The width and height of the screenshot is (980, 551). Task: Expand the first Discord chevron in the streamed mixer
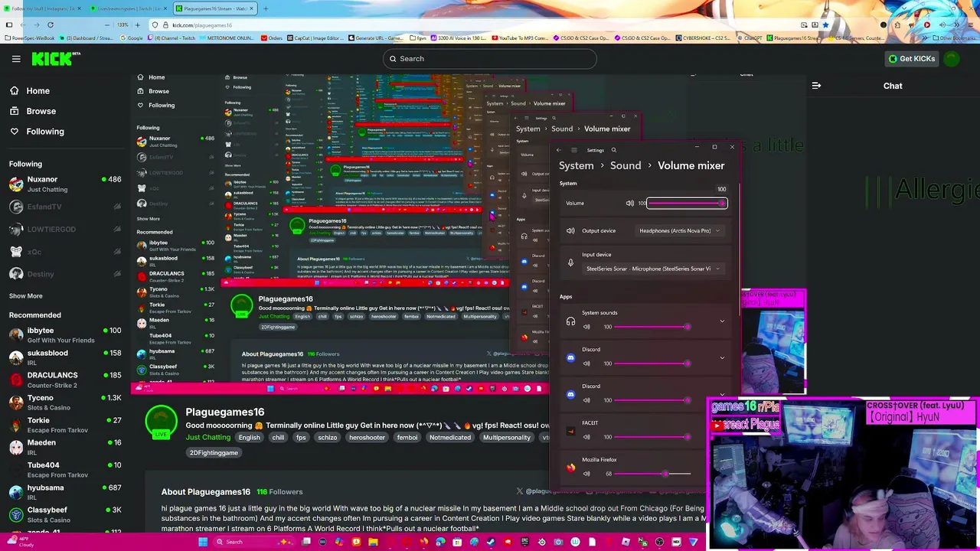(722, 357)
